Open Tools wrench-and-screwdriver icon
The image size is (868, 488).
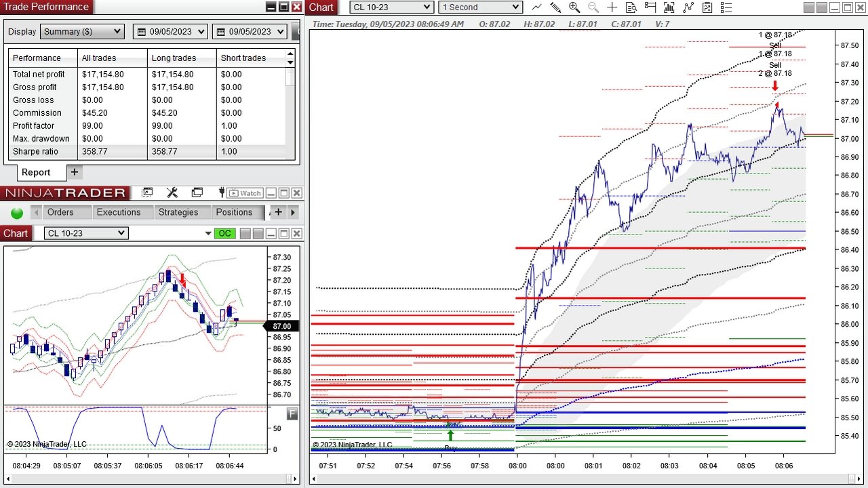point(172,193)
